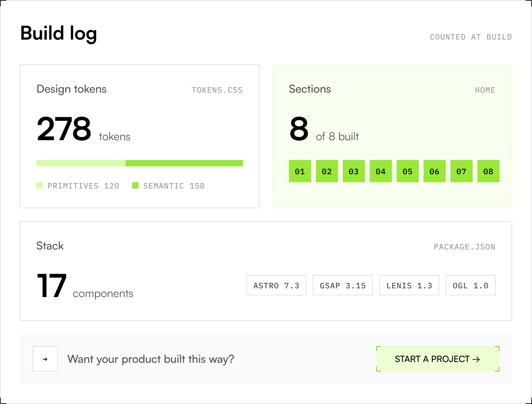Image resolution: width=532 pixels, height=404 pixels.
Task: Click the 17 components count
Action: (x=51, y=286)
